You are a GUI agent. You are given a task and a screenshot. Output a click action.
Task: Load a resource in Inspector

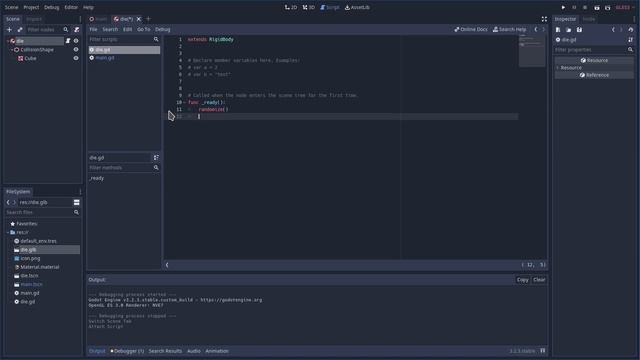pos(569,29)
